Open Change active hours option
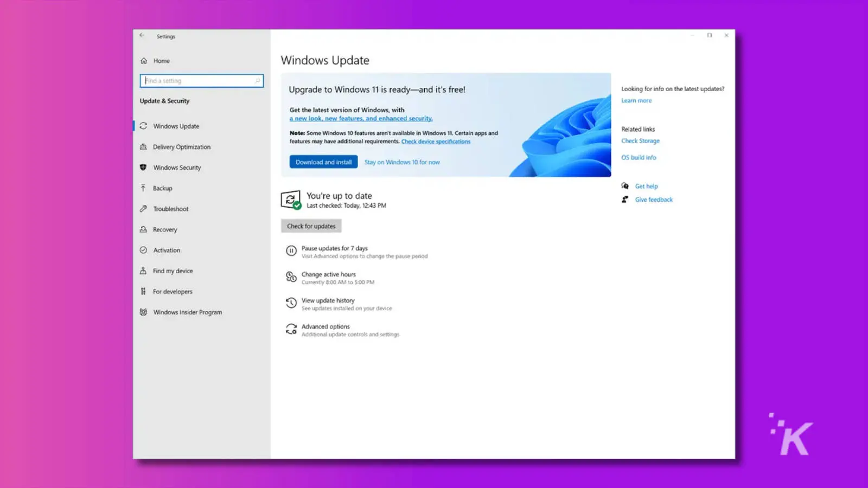 329,274
